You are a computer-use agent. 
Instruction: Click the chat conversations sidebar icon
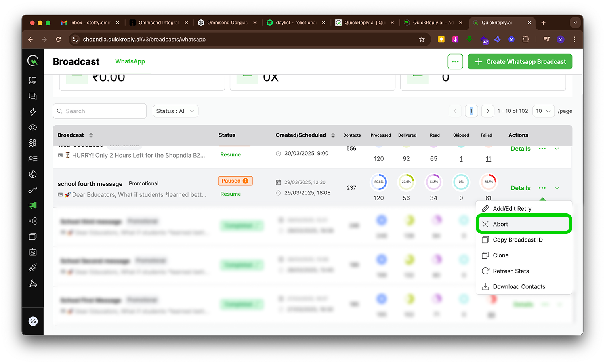(x=33, y=96)
